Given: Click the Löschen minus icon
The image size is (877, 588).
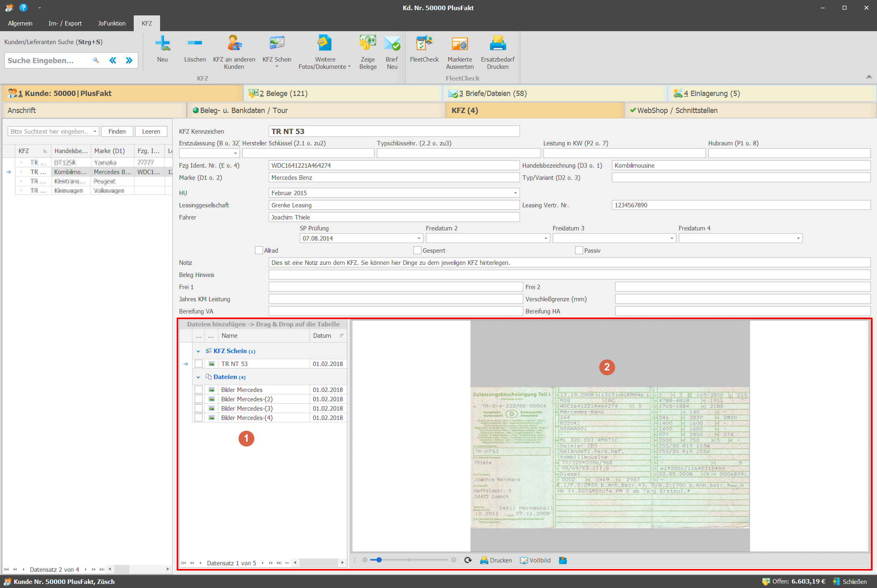Looking at the screenshot, I should 195,43.
